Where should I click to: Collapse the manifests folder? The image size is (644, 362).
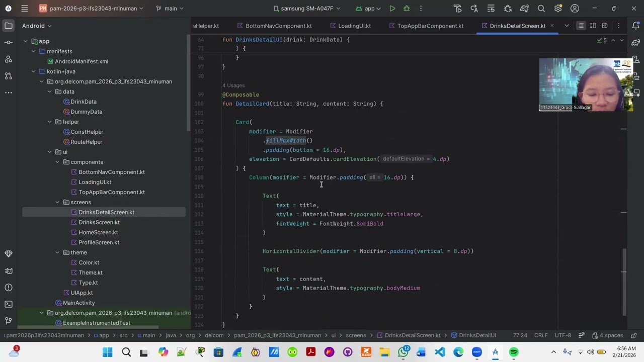click(x=34, y=51)
